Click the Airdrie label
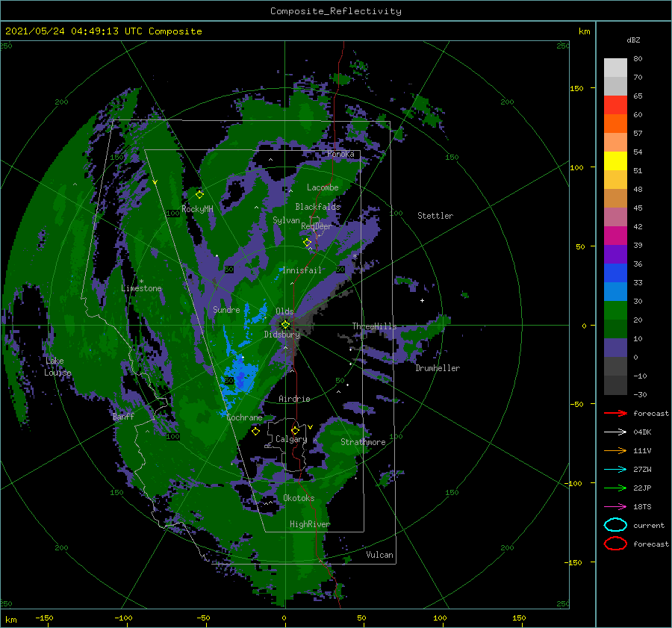This screenshot has width=672, height=628. (x=294, y=399)
